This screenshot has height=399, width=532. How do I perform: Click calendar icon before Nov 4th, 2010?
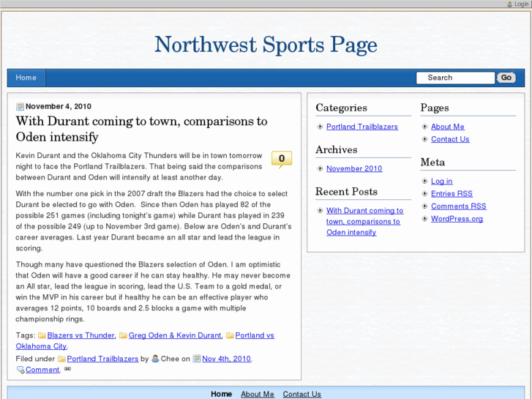coord(197,359)
